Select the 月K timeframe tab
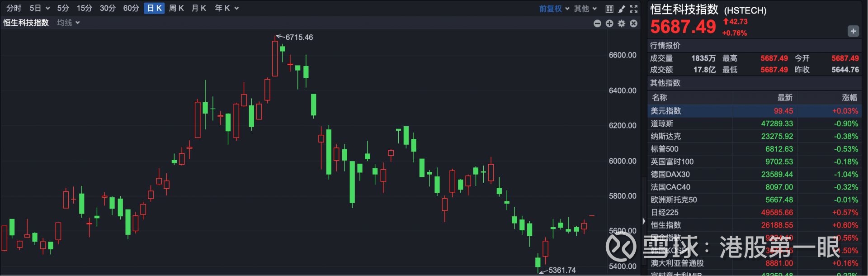 pos(199,8)
